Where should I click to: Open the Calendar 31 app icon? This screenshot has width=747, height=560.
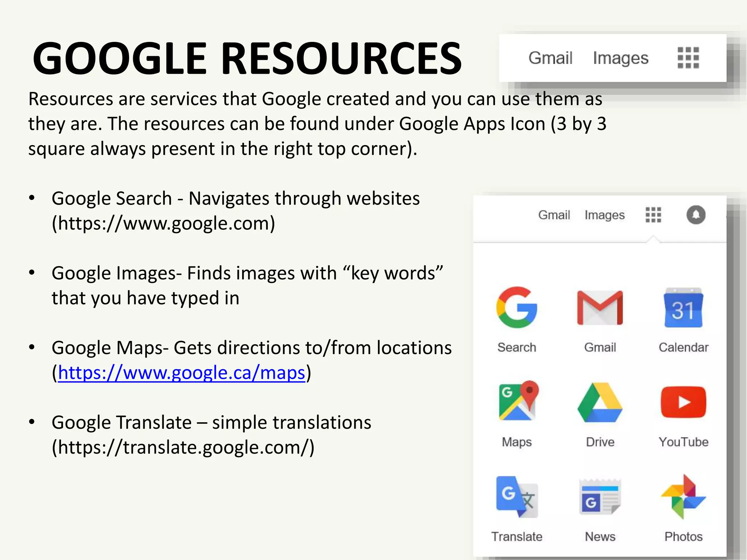point(683,308)
